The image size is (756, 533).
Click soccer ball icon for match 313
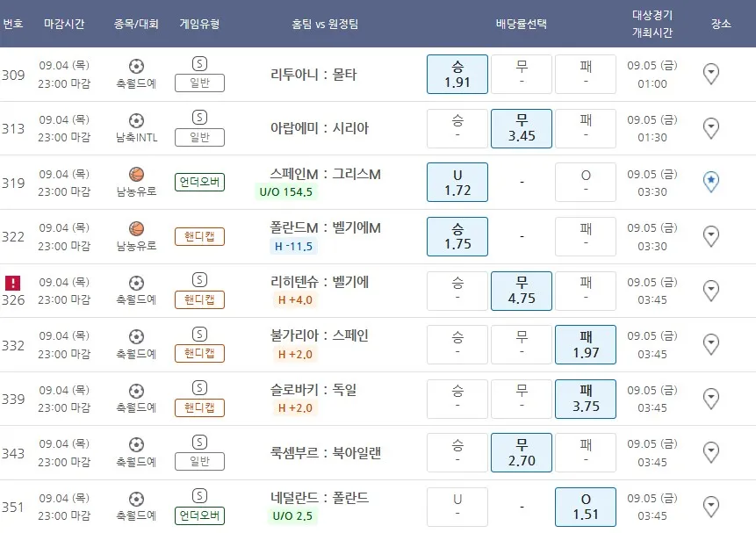[136, 120]
